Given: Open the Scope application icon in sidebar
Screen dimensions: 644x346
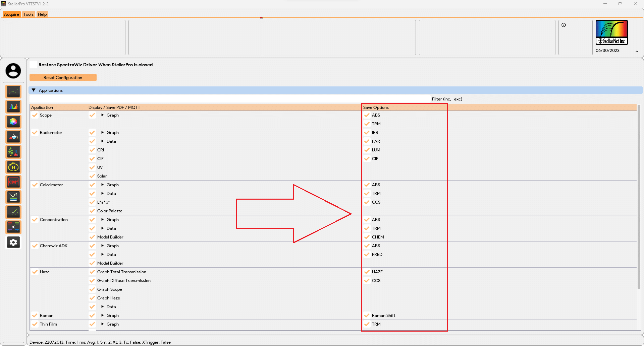Looking at the screenshot, I should [13, 91].
